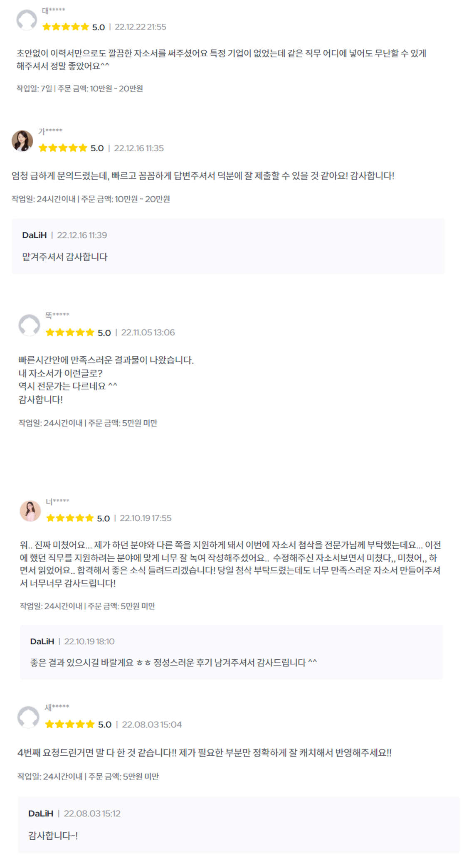Select the reviewer name 가*****

[x=50, y=131]
